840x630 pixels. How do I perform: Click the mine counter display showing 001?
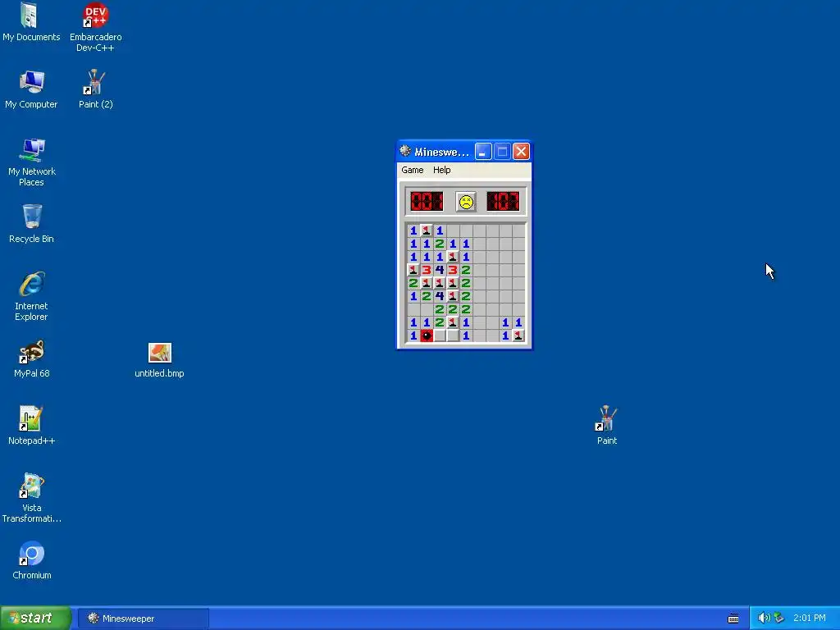(427, 202)
